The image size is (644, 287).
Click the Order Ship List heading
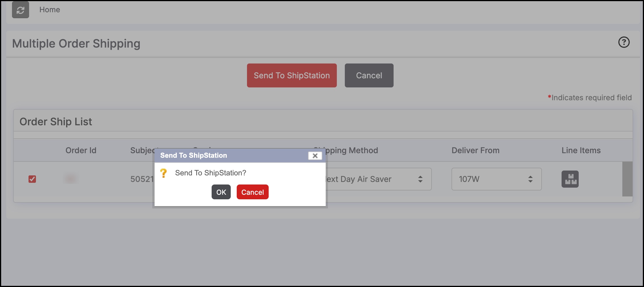click(56, 122)
